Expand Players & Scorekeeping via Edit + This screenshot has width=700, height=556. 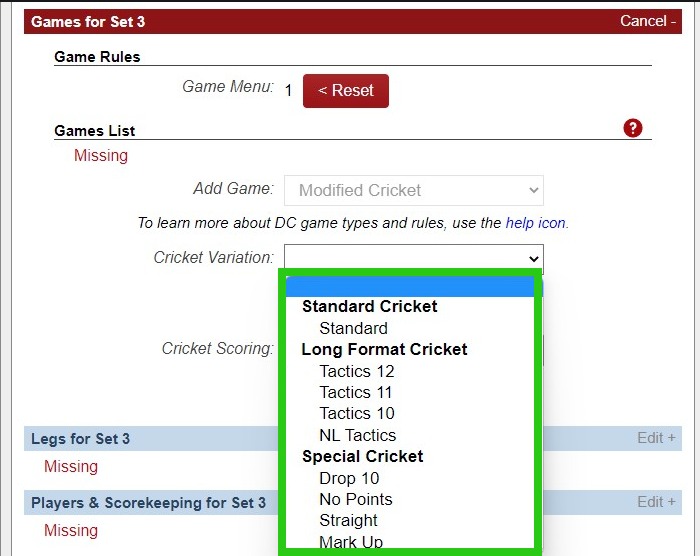coord(656,502)
